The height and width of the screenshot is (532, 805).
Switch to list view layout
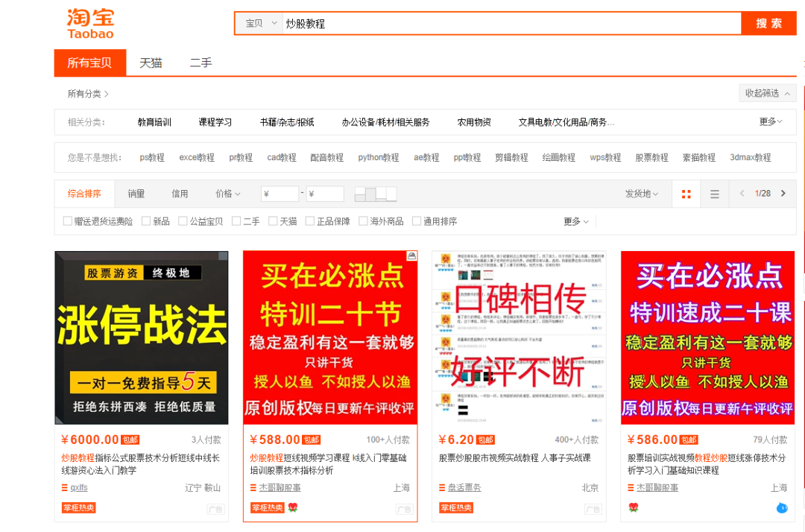[x=714, y=194]
